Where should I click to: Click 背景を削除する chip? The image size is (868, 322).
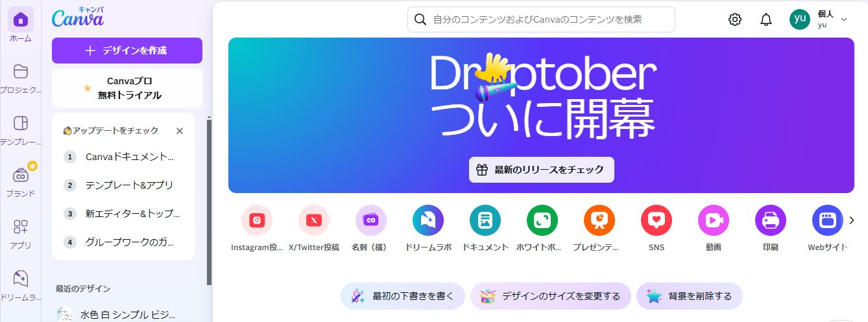(690, 296)
